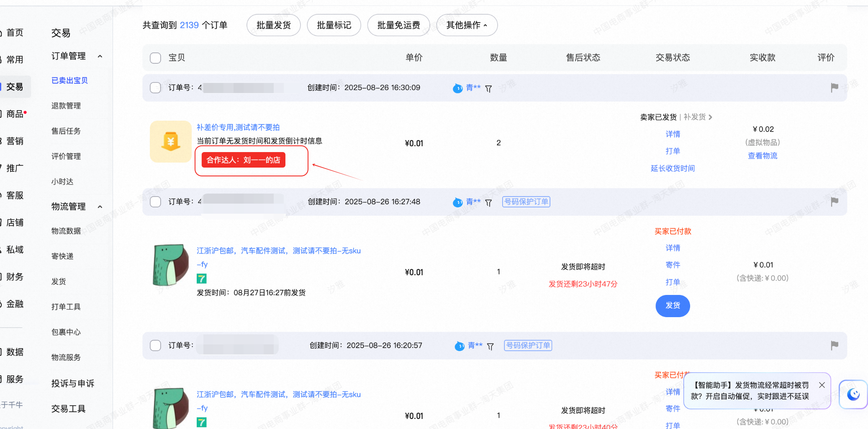Open 常用 in main sidebar

(15, 59)
